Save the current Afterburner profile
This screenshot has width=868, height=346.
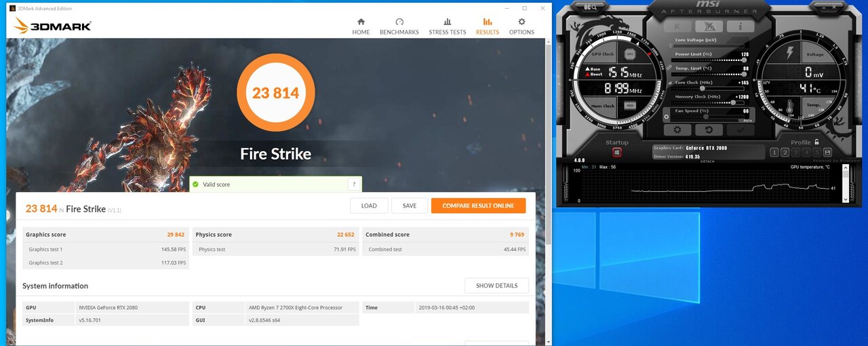tap(828, 152)
